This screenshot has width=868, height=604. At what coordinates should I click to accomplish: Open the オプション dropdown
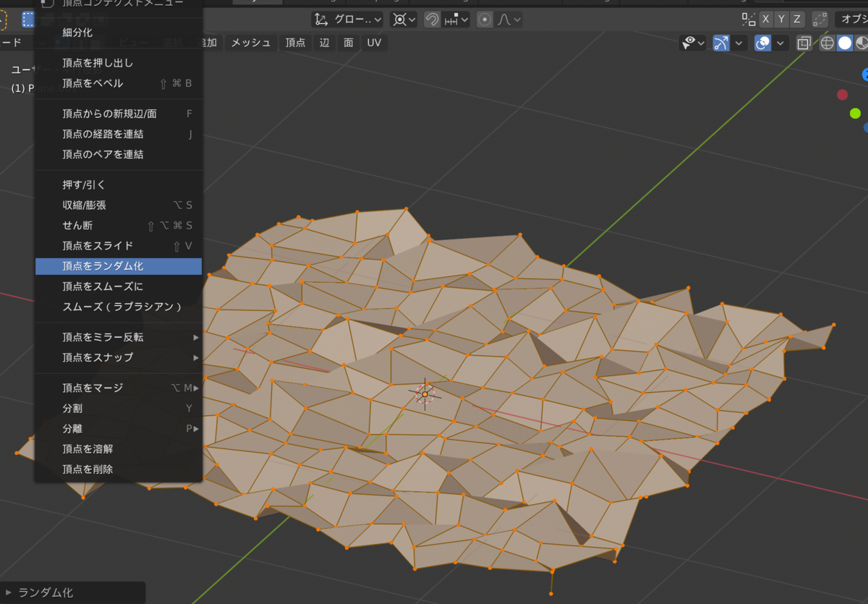pos(851,20)
